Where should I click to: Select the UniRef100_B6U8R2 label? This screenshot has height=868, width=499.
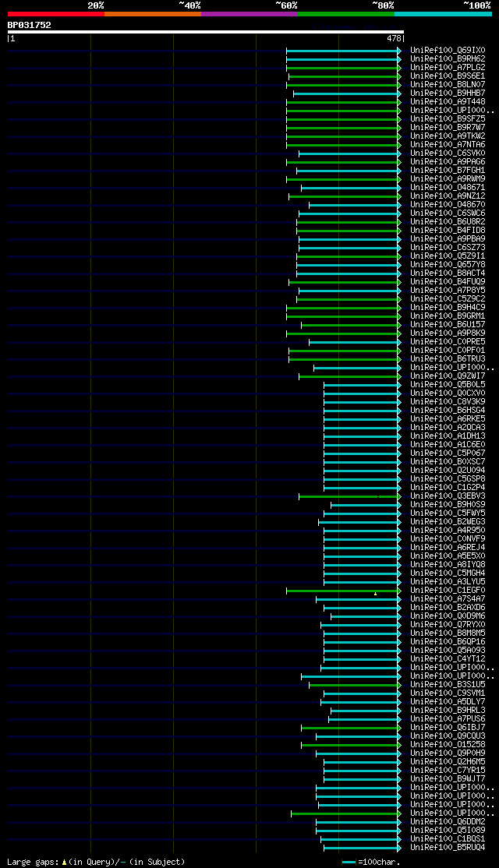[448, 222]
